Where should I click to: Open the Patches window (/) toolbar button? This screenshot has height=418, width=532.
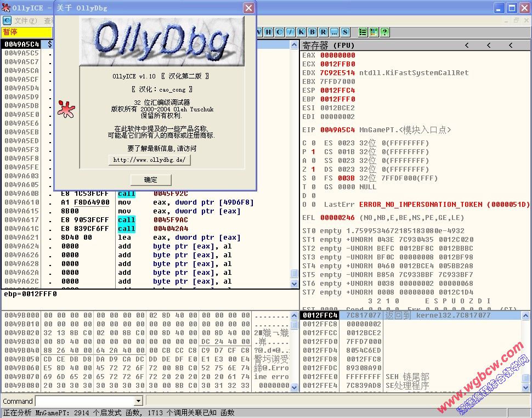290,32
